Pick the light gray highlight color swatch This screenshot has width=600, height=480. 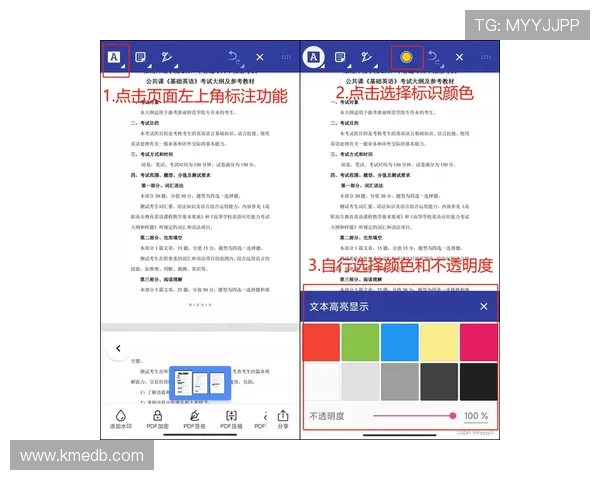tap(360, 382)
